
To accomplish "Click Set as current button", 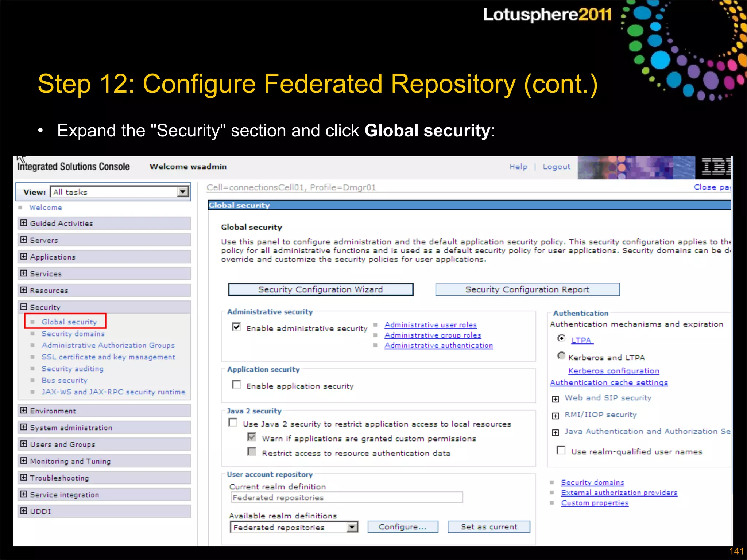I will click(x=489, y=527).
